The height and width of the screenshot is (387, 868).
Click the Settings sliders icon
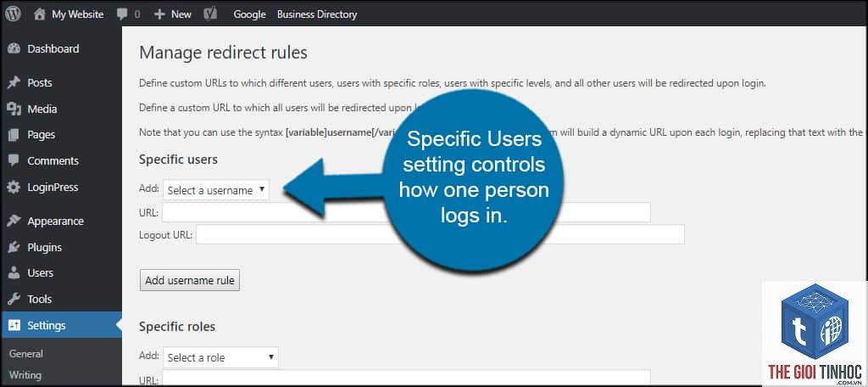point(14,325)
